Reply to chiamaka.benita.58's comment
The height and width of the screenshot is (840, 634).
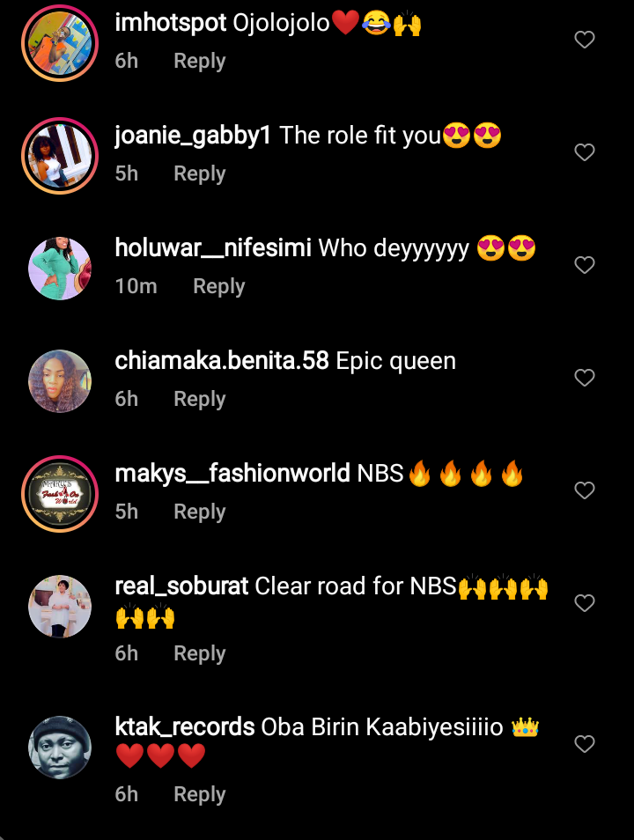(199, 399)
